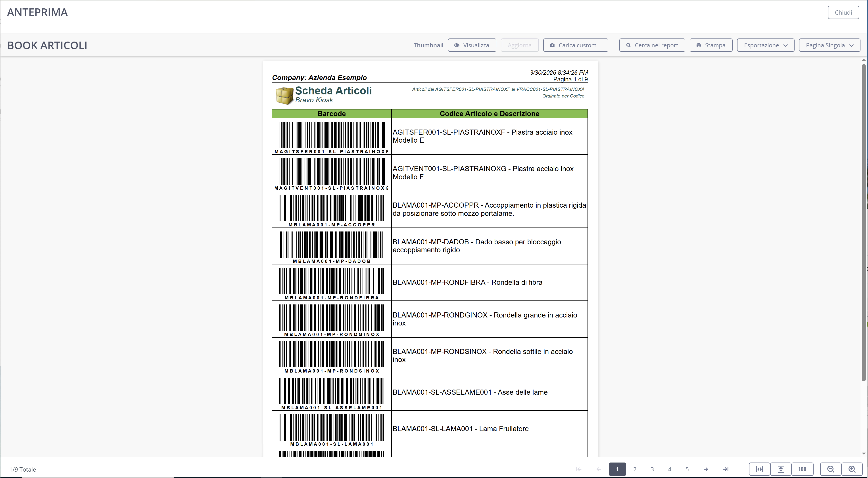
Task: Go to the first report page
Action: click(578, 469)
